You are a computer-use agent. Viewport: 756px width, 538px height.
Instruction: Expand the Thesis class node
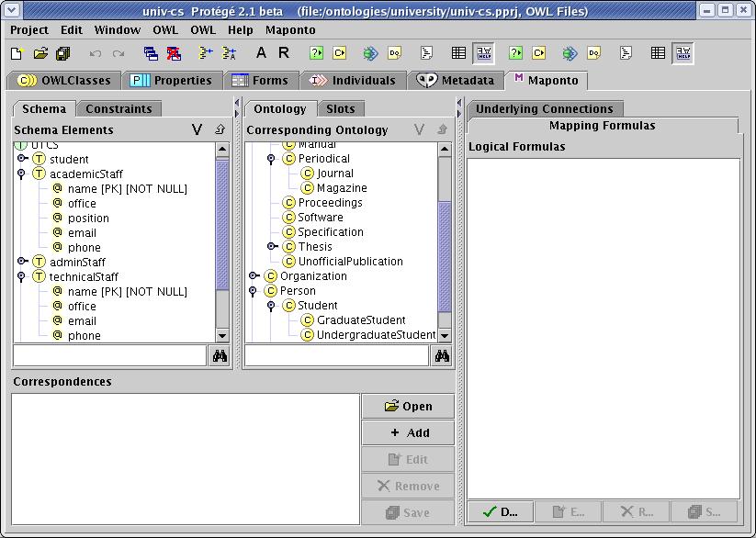[272, 246]
